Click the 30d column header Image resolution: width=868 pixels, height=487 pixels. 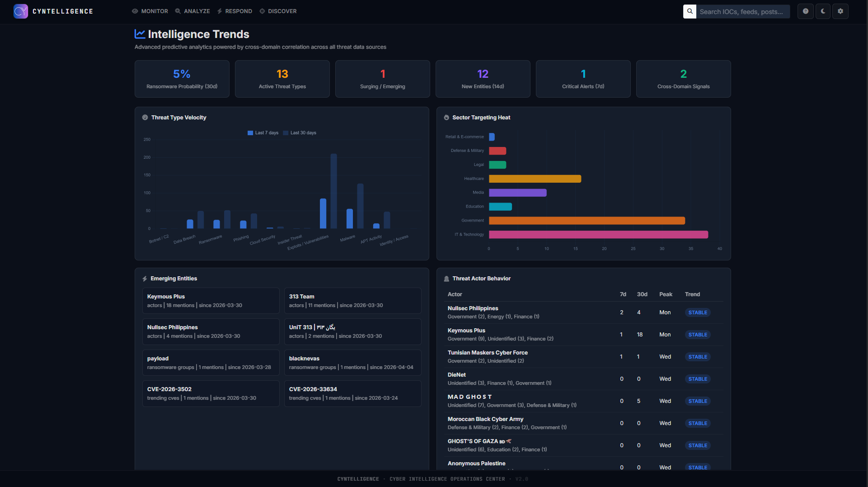pos(642,294)
